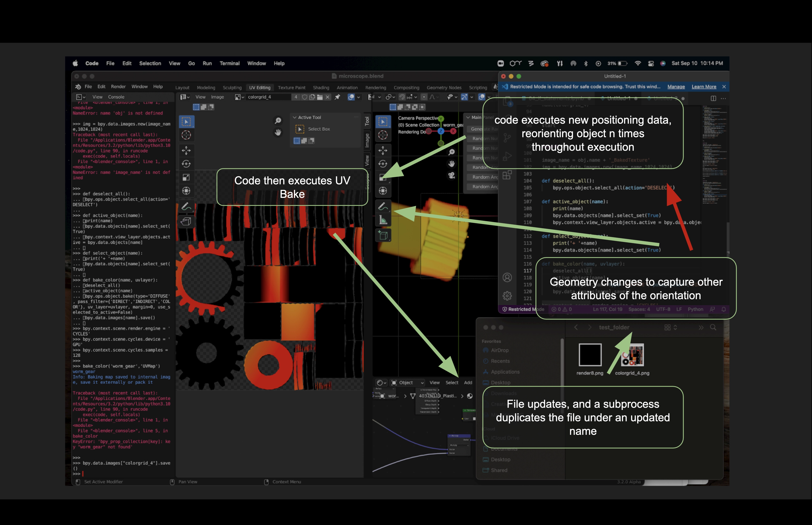Viewport: 812px width, 525px height.
Task: Open the console's editor type dropdown
Action: point(81,97)
